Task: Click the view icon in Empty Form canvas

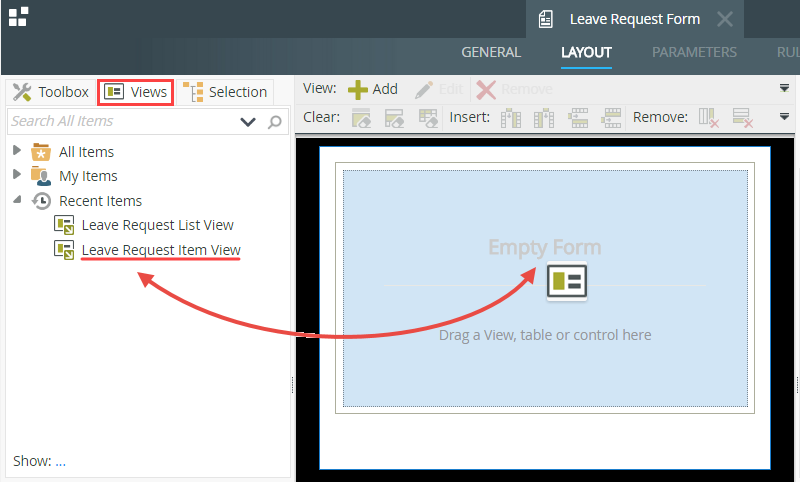Action: 567,281
